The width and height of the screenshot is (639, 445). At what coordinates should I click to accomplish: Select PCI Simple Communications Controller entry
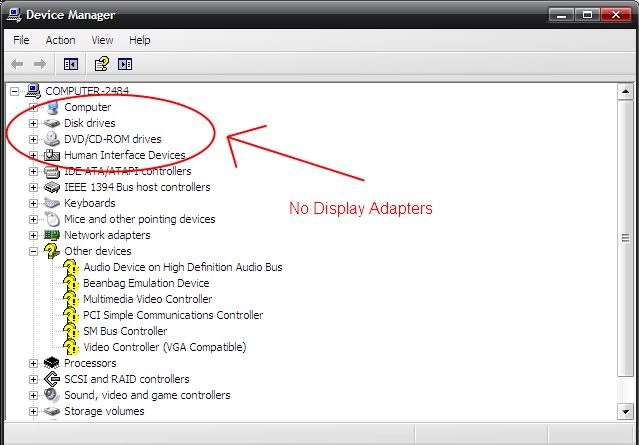[173, 315]
